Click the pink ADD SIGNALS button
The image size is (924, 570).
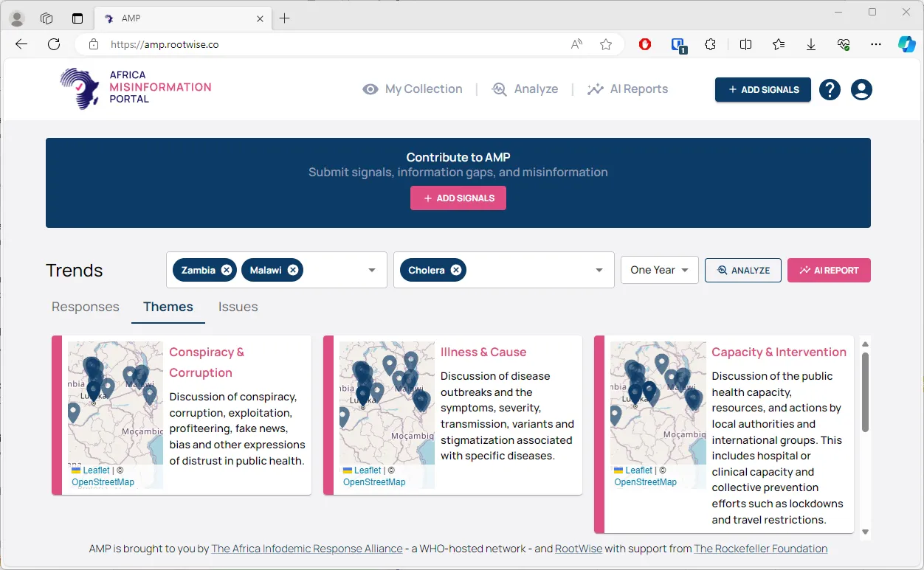pyautogui.click(x=458, y=198)
